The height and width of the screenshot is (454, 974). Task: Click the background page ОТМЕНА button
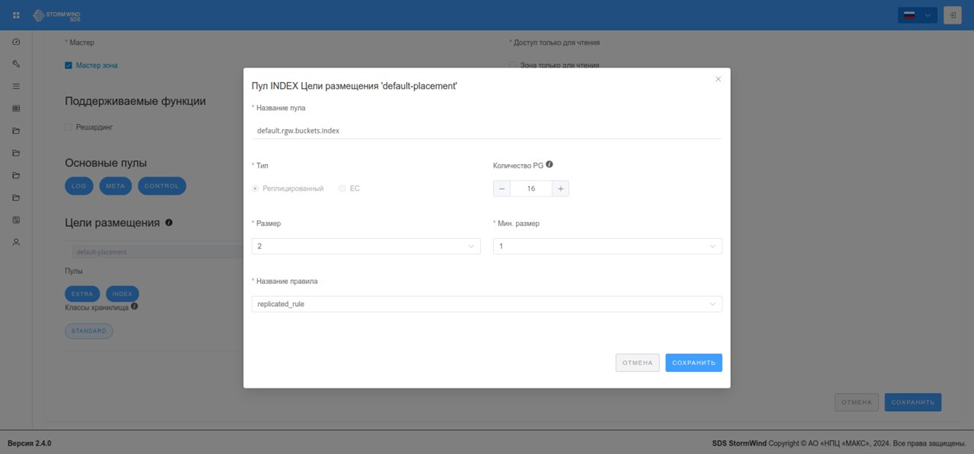857,402
